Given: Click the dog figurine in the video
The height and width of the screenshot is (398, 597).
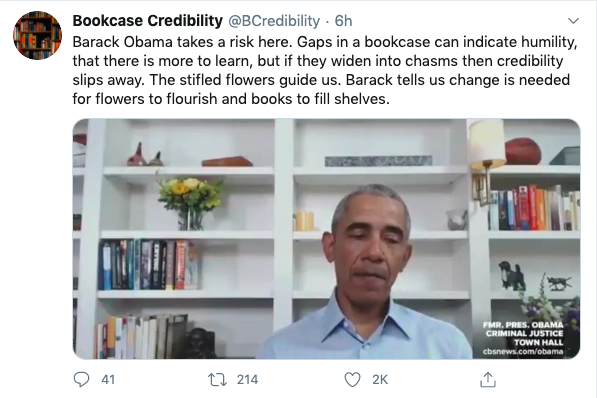Looking at the screenshot, I should (x=512, y=276).
